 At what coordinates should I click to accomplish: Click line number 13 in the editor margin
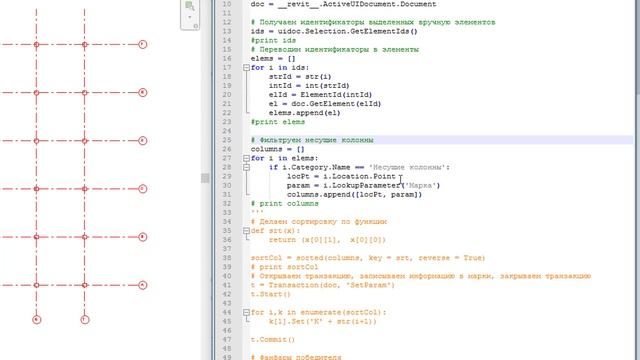pos(227,31)
